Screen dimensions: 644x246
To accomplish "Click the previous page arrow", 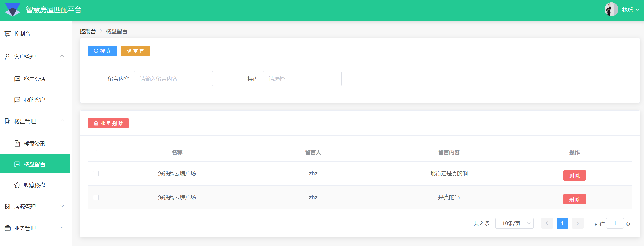I will (547, 223).
